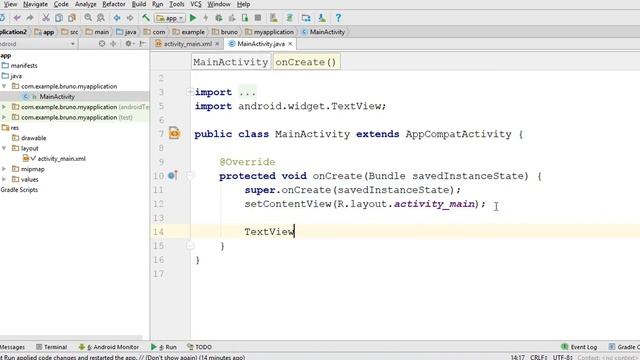Screen dimensions: 640x360
Task: Click Sync Project with Gradle icon
Action: pos(289,18)
